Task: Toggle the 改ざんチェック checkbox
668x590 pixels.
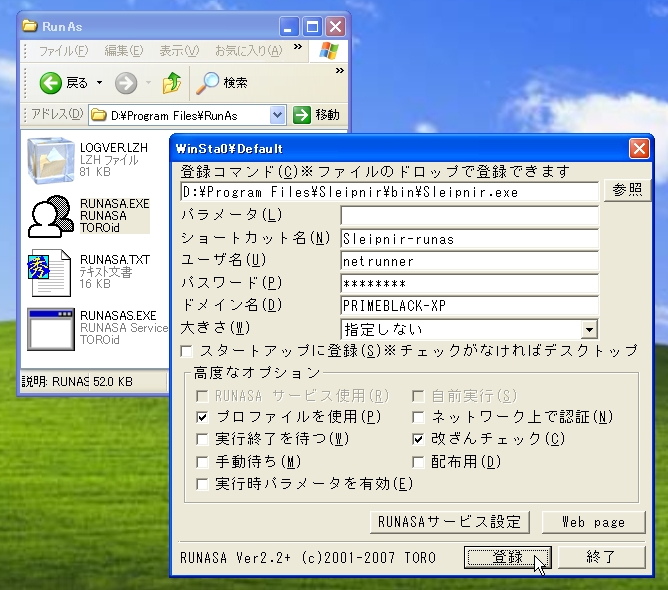Action: point(419,439)
